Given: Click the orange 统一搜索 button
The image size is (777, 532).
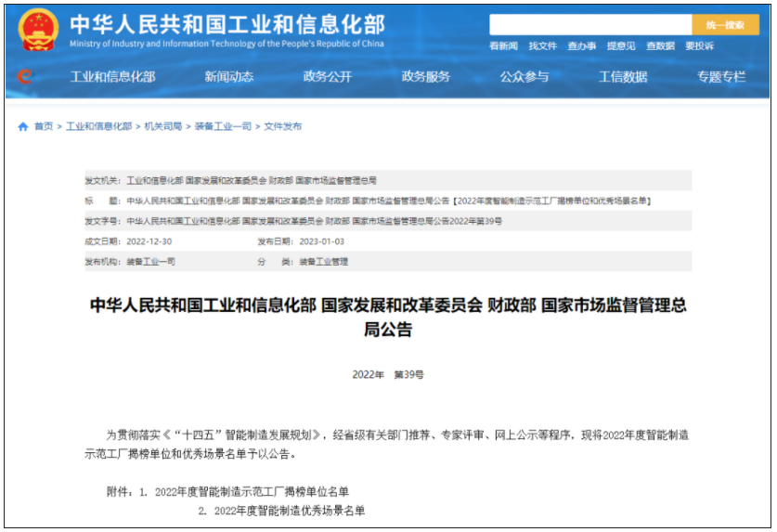Looking at the screenshot, I should tap(725, 25).
